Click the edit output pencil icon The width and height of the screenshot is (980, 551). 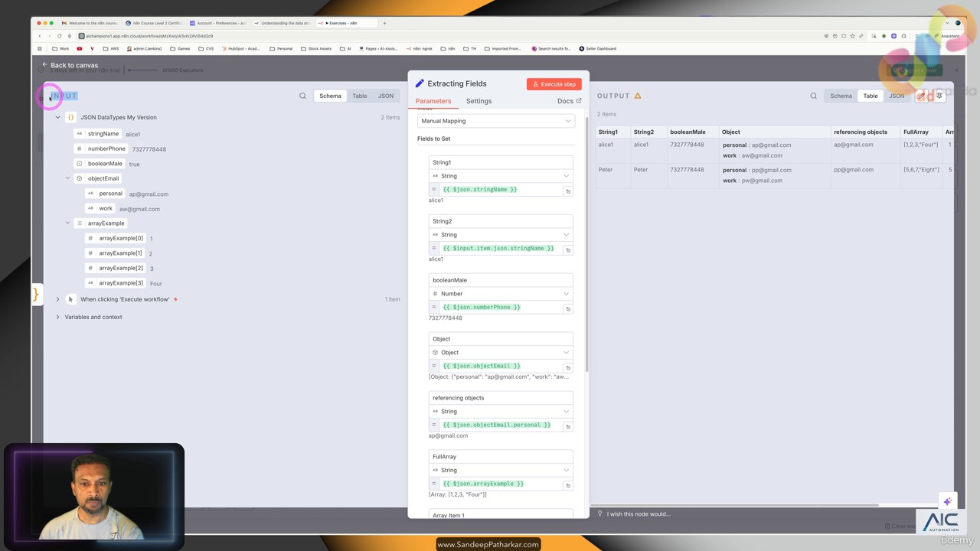point(922,96)
